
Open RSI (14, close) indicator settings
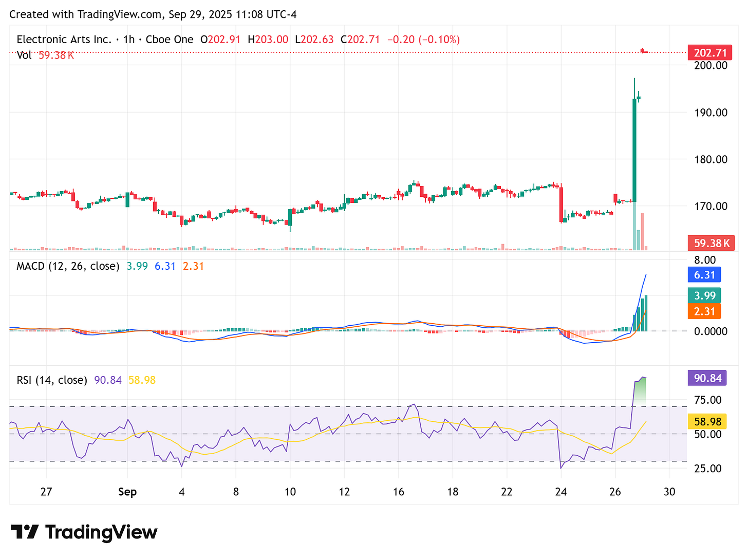pos(51,380)
